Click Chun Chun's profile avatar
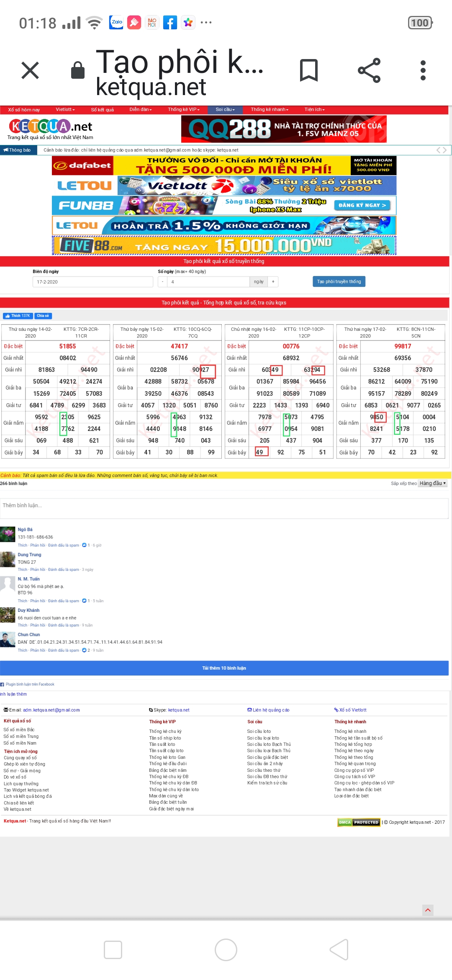Screen dimensions: 452x980 (8, 639)
